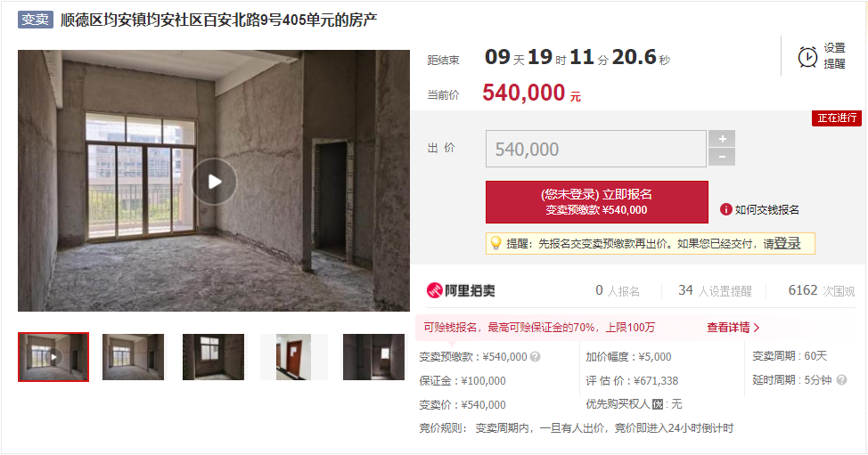Play the property video on main image
This screenshot has width=868, height=455.
coord(214,182)
